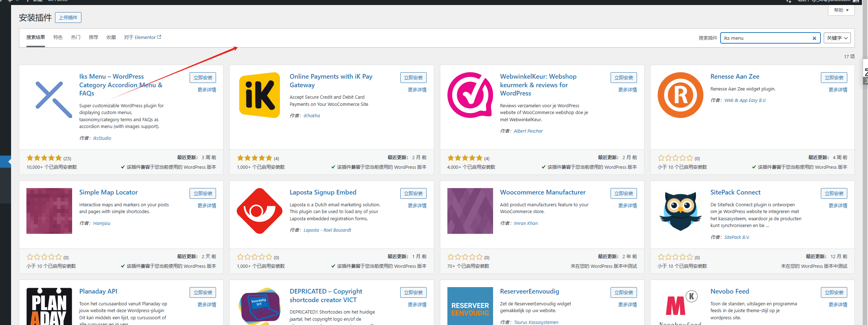Click the Iks Menu five-star rating
This screenshot has height=325, width=868.
(44, 158)
